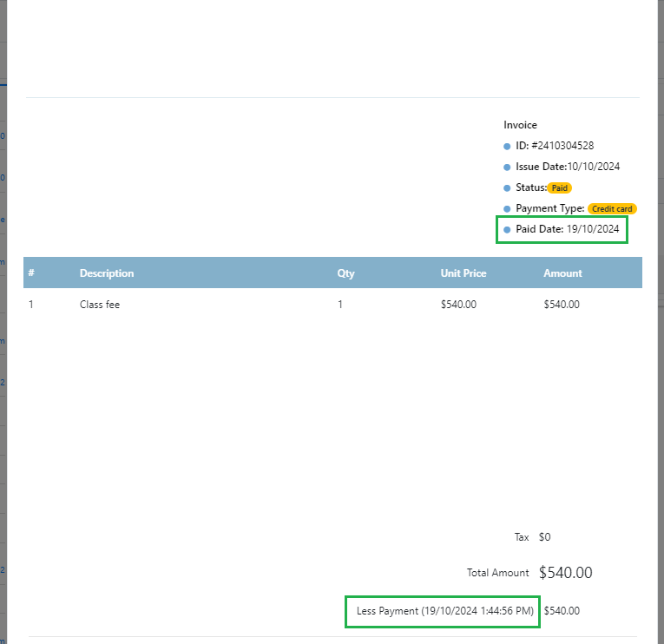This screenshot has height=644, width=664.
Task: Click the bullet beside Payment Type
Action: pos(507,209)
